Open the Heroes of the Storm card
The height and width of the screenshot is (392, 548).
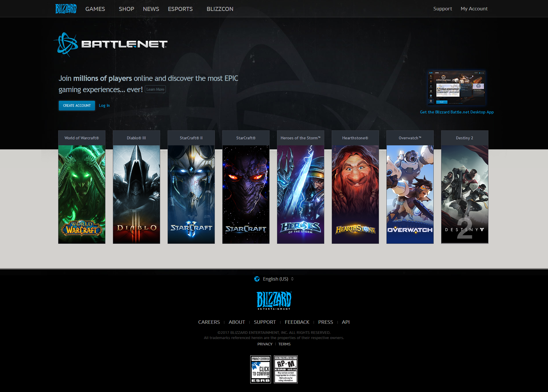(x=301, y=187)
